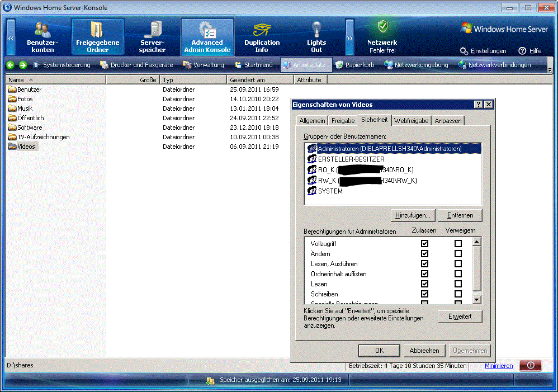Toggle Zulassen checkbox for Ändern
558x392 pixels.
pyautogui.click(x=424, y=253)
